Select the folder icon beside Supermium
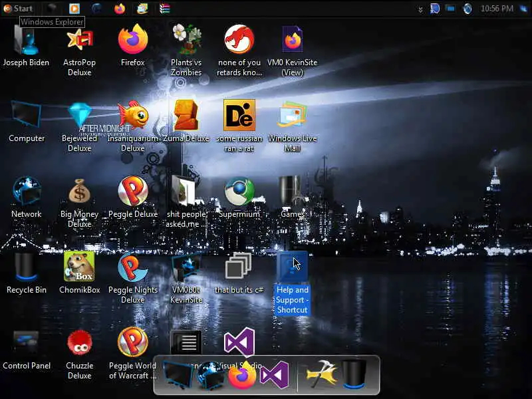The image size is (532, 399). point(186,202)
